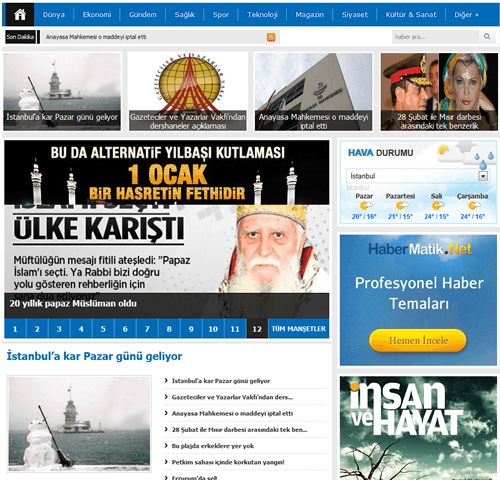Open the Diğer » menu
The image size is (500, 480).
point(466,15)
